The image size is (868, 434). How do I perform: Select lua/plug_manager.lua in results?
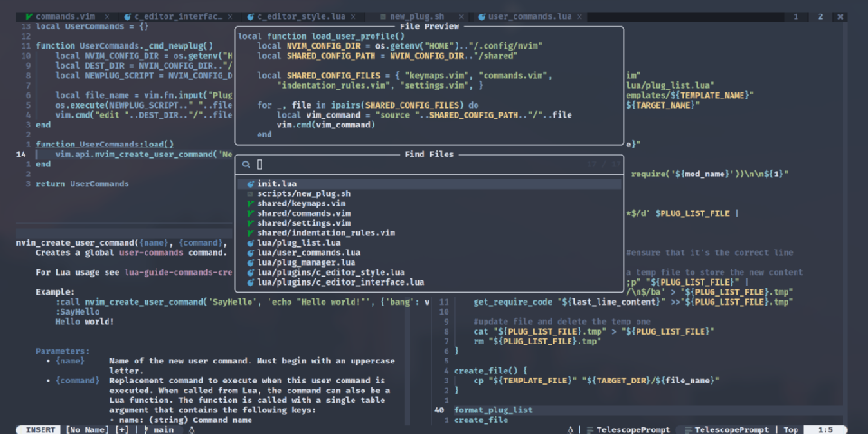pyautogui.click(x=429, y=262)
